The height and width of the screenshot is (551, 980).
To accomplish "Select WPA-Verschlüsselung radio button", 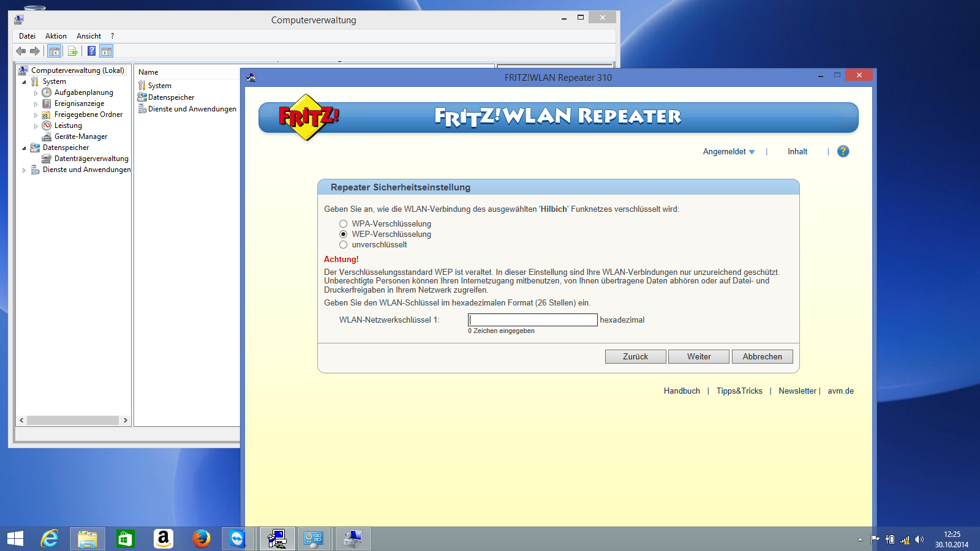I will coord(344,224).
